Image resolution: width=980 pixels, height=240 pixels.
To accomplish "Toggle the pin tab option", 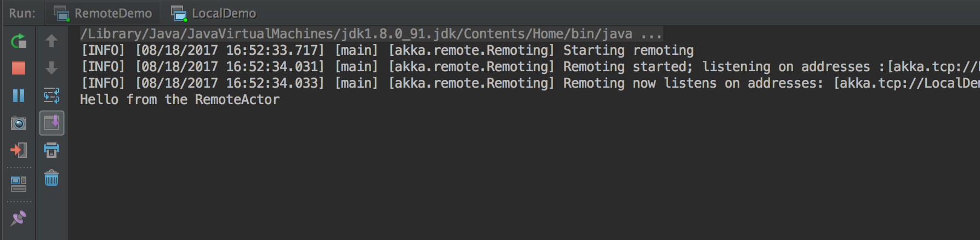I will point(19,218).
